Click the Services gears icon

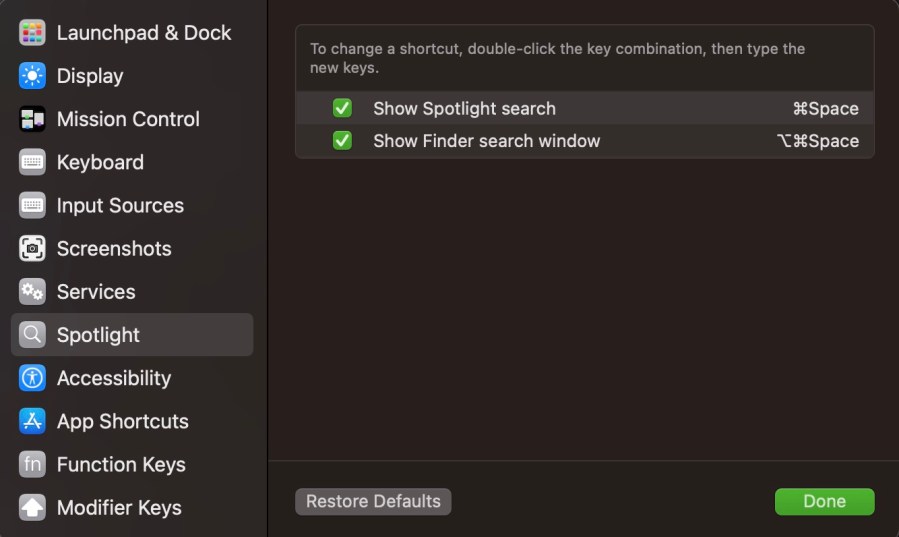point(33,291)
